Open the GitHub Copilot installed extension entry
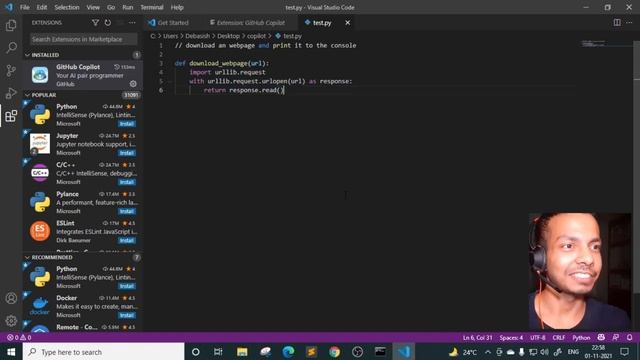 (83, 75)
